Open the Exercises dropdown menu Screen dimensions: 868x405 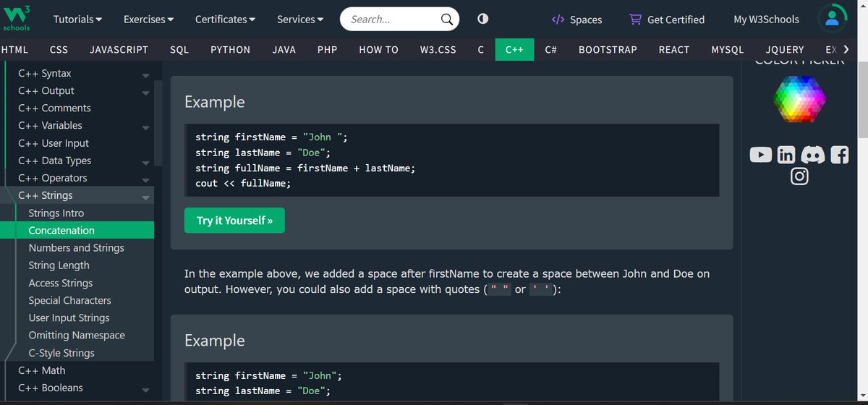point(148,19)
